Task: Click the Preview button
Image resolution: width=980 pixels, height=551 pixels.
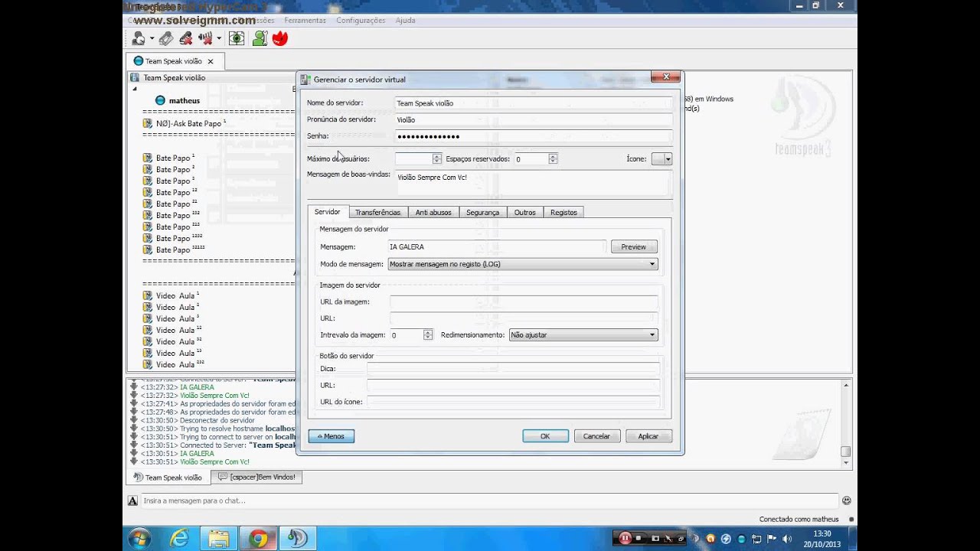Action: (x=633, y=246)
